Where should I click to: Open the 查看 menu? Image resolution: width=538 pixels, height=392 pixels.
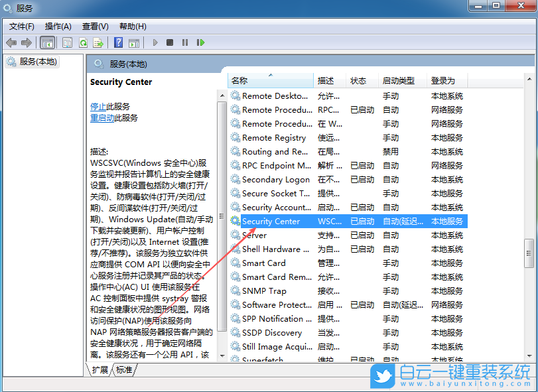[x=95, y=27]
